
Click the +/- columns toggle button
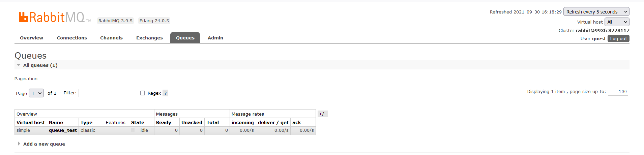tap(322, 114)
